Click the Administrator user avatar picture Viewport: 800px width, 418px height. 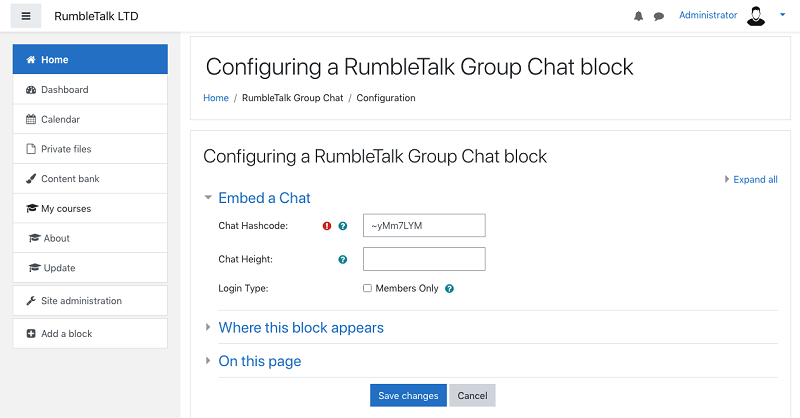point(756,16)
